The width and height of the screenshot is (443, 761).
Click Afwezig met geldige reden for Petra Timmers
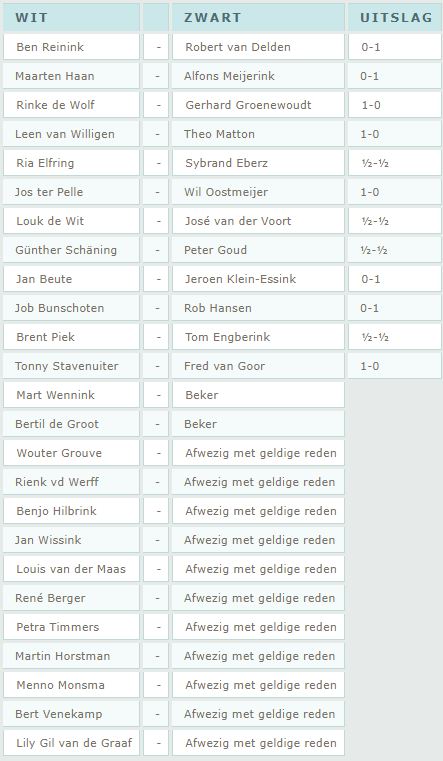pos(258,627)
